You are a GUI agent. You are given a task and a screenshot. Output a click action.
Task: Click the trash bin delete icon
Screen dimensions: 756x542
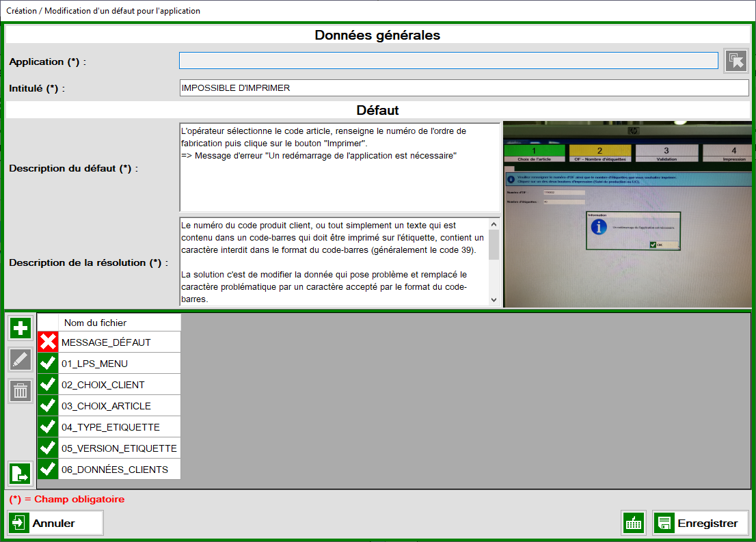(x=21, y=391)
